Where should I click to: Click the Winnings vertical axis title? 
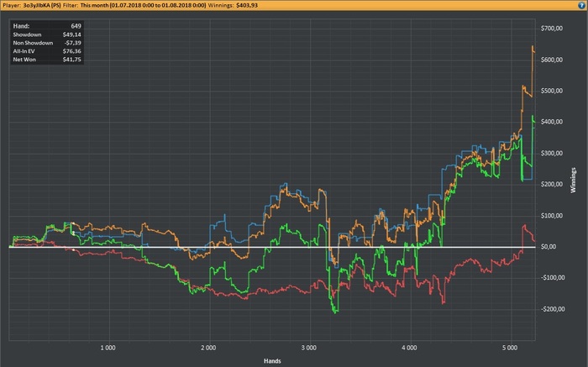[573, 181]
